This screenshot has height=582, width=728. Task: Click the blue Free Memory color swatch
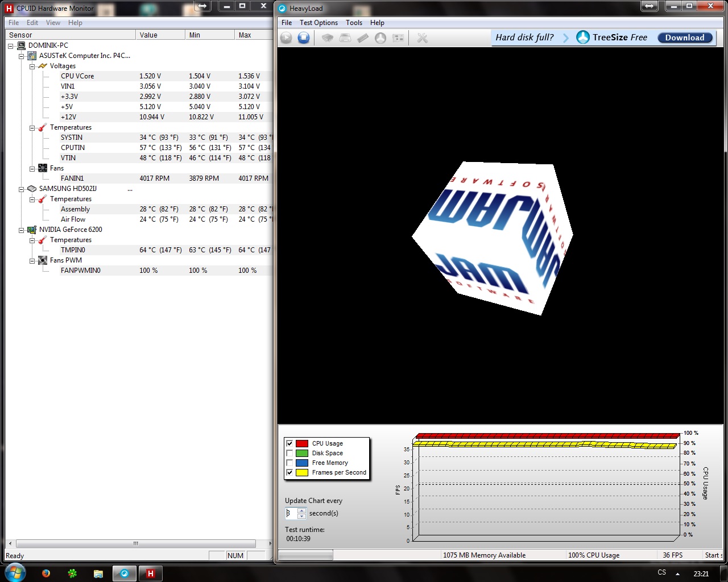(302, 463)
